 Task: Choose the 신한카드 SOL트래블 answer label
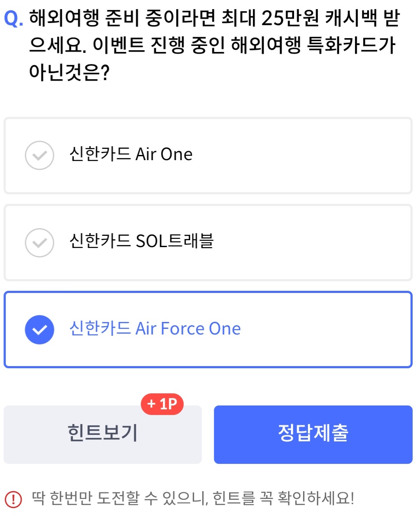click(x=142, y=241)
